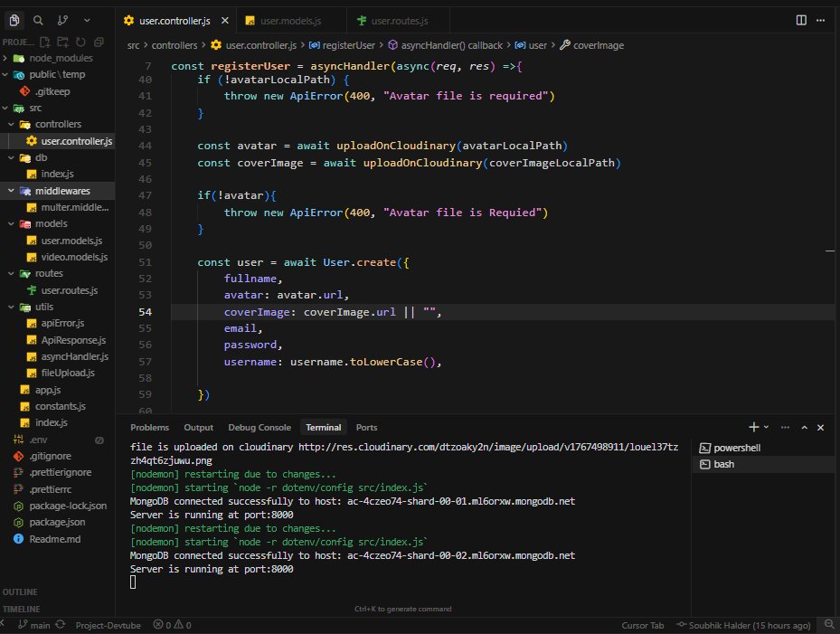Open the Search view icon

(x=38, y=21)
